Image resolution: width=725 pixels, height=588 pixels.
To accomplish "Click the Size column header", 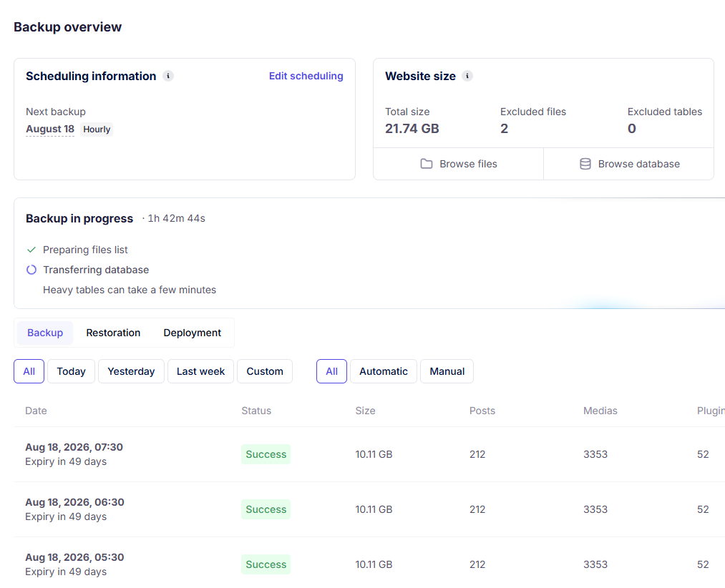I will [365, 411].
